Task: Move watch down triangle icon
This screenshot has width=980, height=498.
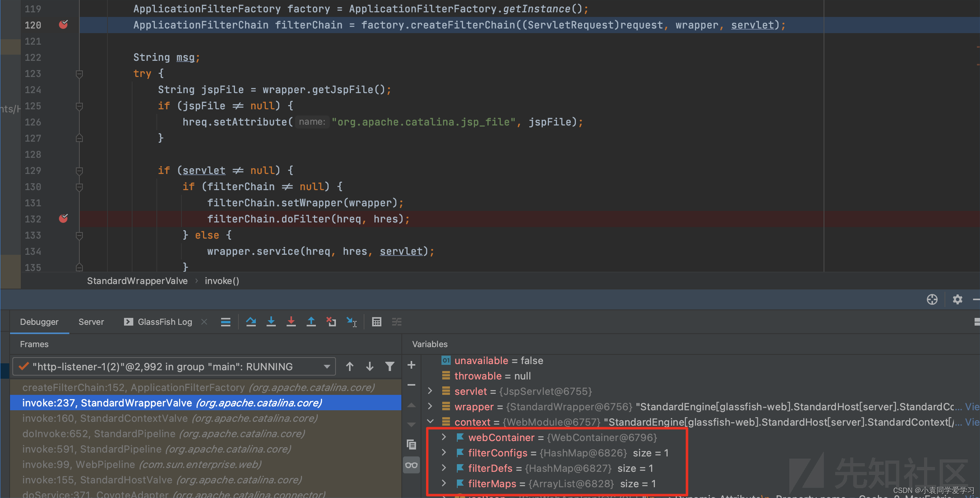Action: [x=411, y=425]
